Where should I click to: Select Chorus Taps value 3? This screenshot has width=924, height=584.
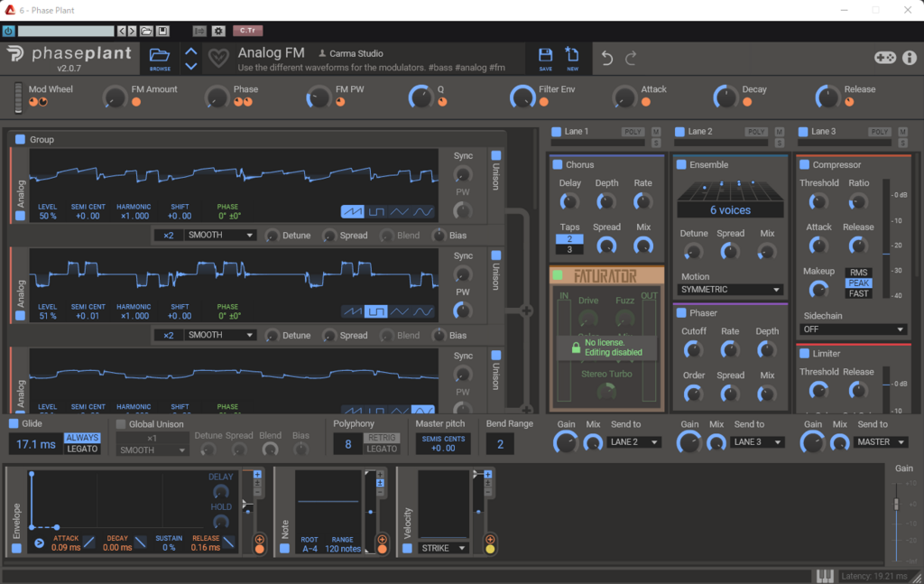tap(569, 250)
